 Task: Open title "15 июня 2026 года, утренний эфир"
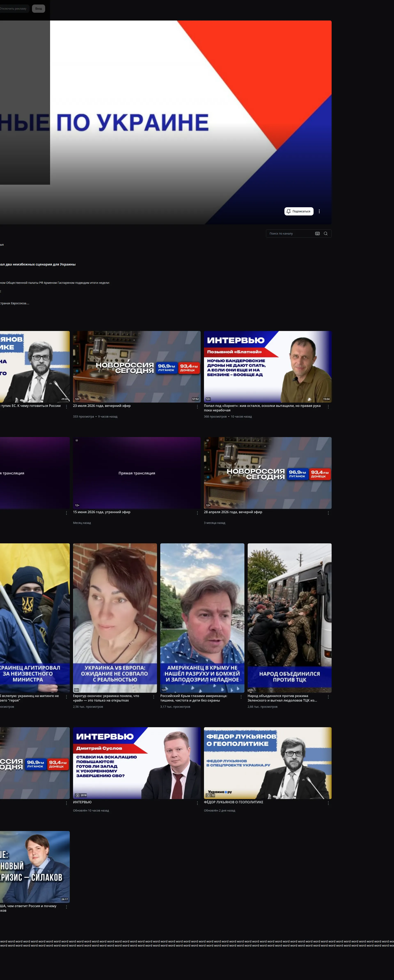(102, 512)
